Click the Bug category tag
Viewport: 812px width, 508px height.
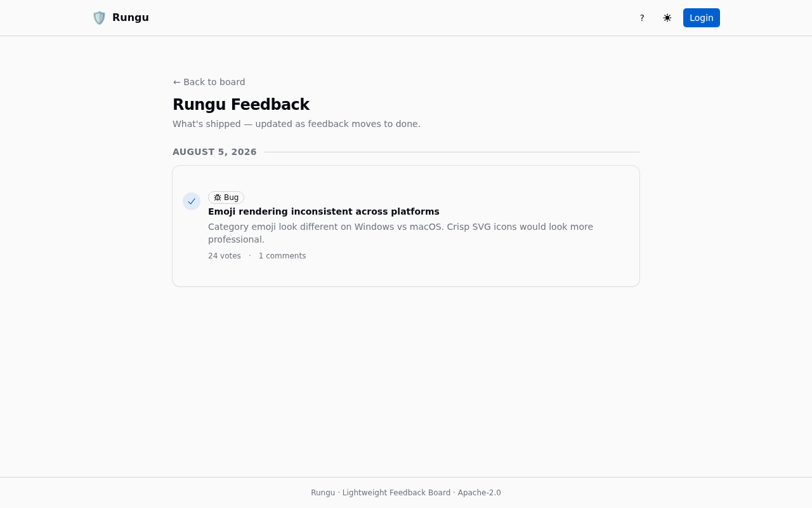(x=226, y=197)
